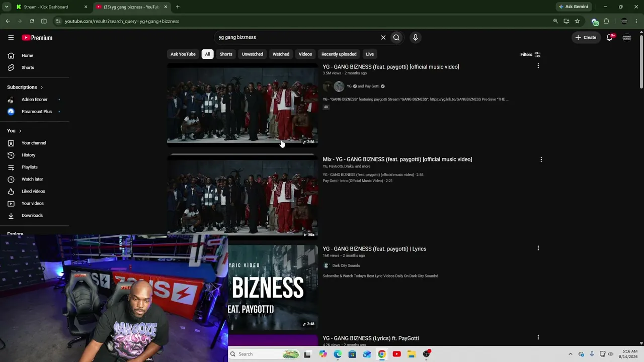The width and height of the screenshot is (644, 362).
Task: Open the Lyrics video thumbnail showing BIZNESS
Action: [x=273, y=288]
